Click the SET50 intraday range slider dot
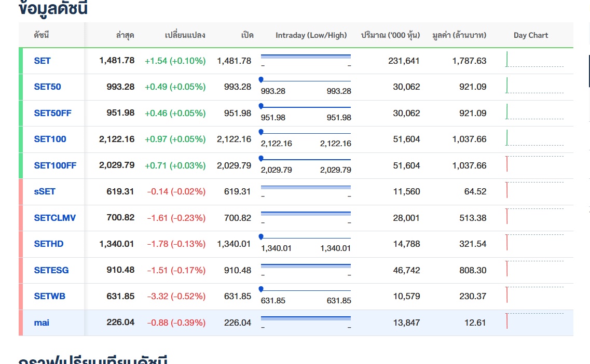This screenshot has height=364, width=590. tap(261, 80)
